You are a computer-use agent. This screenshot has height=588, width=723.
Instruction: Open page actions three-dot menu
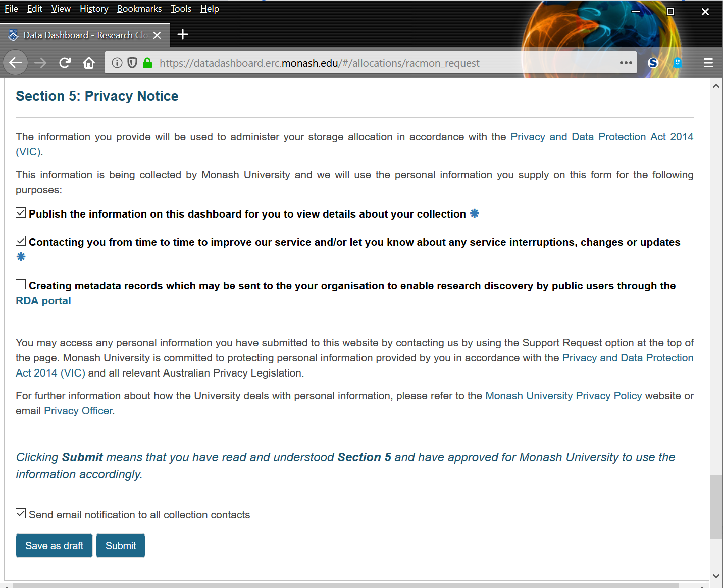click(626, 63)
